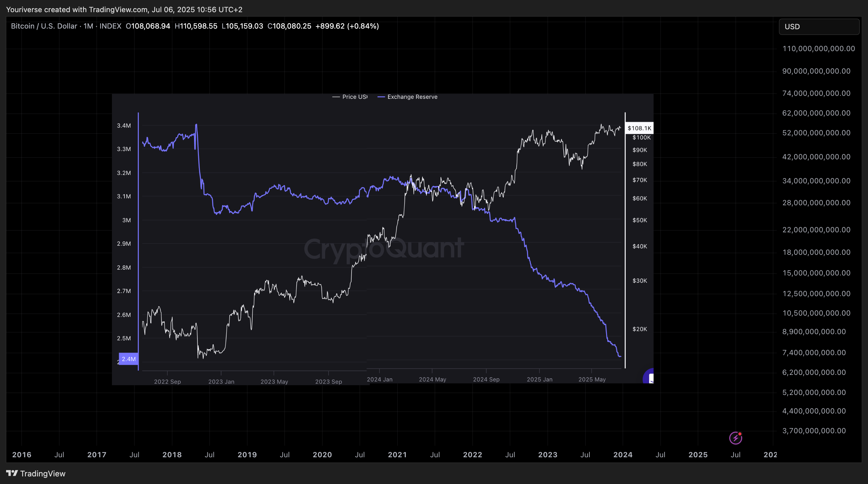Click the 3.4M reserve axis label

tap(124, 126)
